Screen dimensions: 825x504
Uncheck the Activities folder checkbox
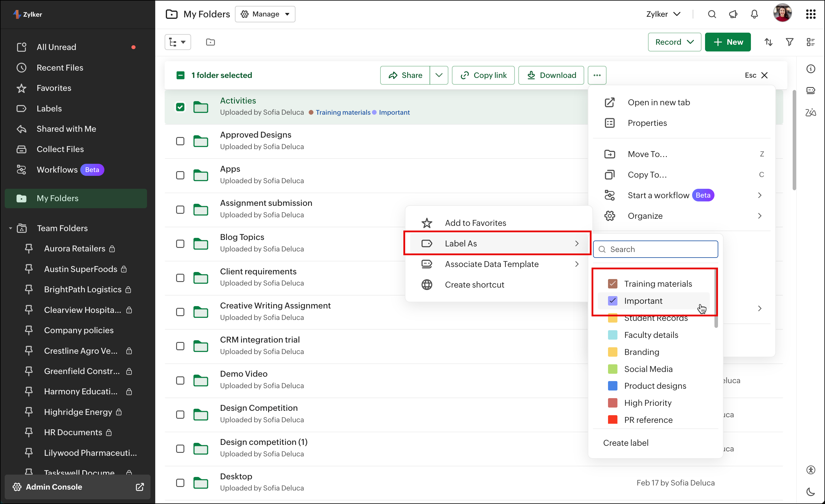pyautogui.click(x=180, y=107)
